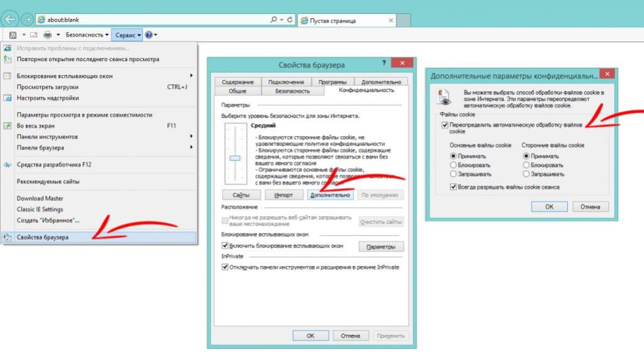Viewport: 644px width, 362px height.
Task: Open the Сервис toolbar dropdown
Action: [x=128, y=35]
